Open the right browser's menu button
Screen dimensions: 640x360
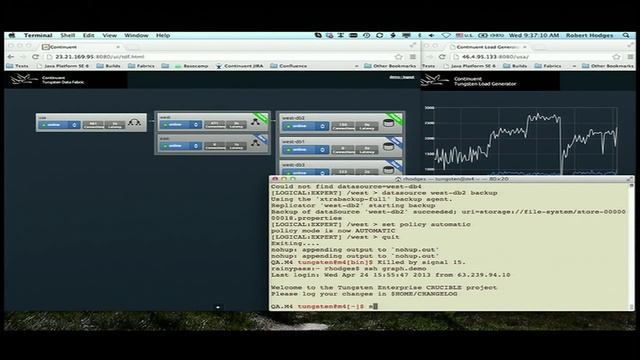(631, 57)
